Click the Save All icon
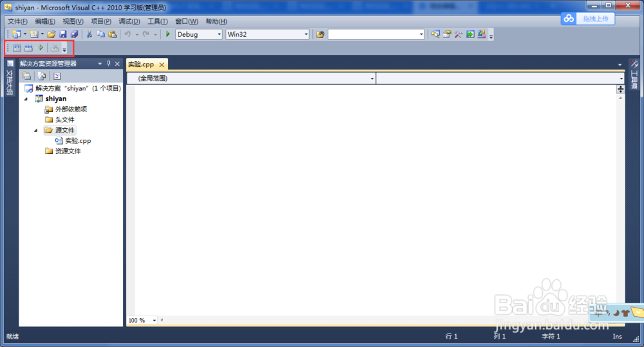 (x=74, y=34)
